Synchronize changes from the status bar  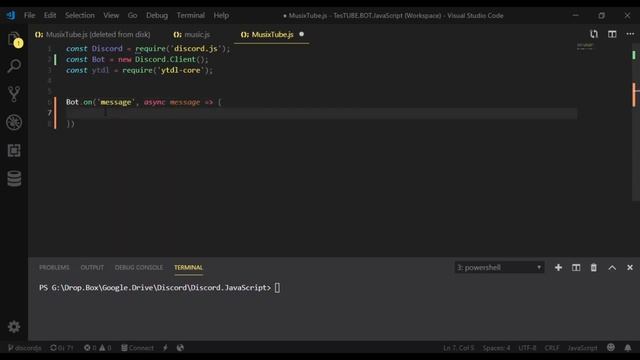click(62, 348)
